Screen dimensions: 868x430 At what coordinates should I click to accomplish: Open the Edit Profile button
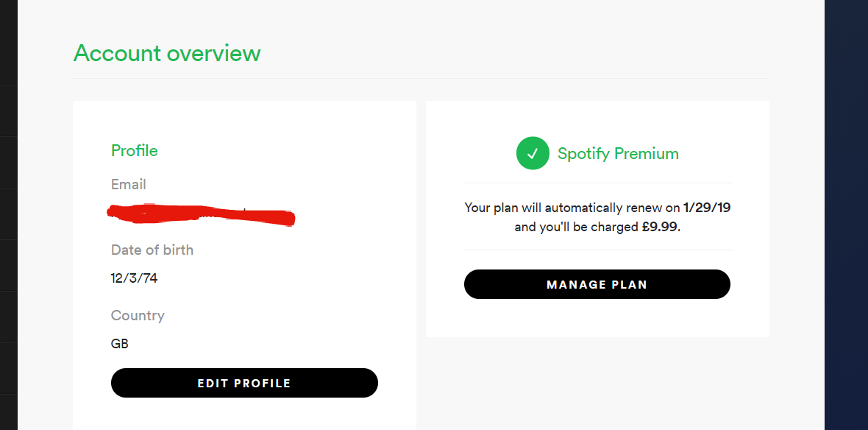(x=244, y=383)
